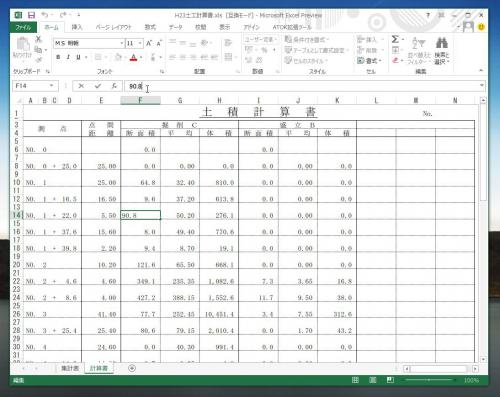Open the green File tab
Image resolution: width=500 pixels, height=397 pixels.
pyautogui.click(x=23, y=27)
